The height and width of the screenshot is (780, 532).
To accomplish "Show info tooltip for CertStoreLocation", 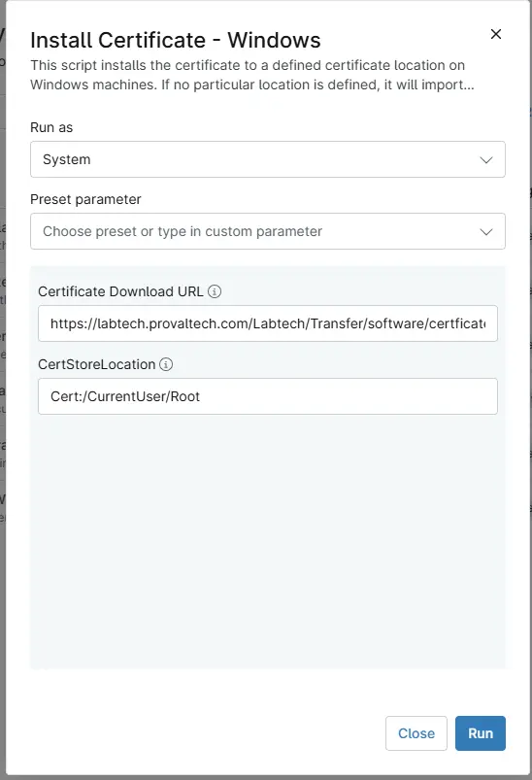I will click(166, 364).
